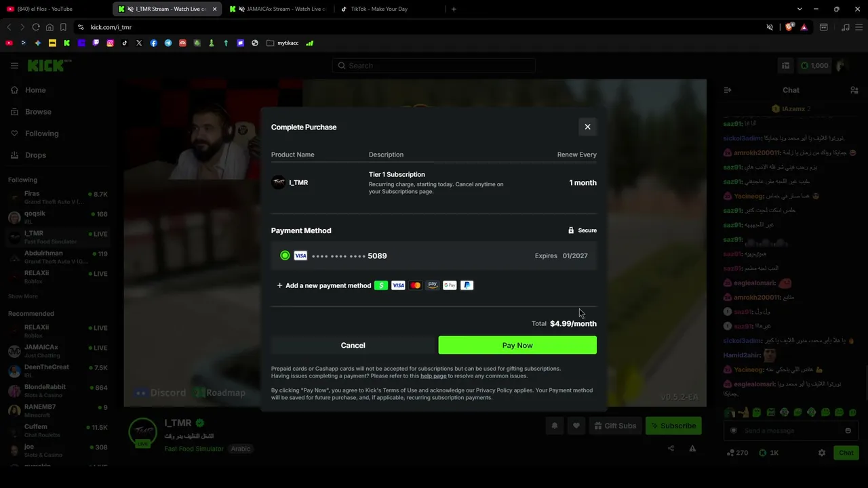This screenshot has height=488, width=868.
Task: Bookmark this page
Action: 63,27
